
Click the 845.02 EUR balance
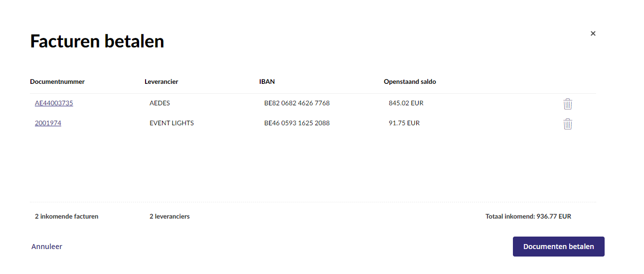pyautogui.click(x=406, y=103)
